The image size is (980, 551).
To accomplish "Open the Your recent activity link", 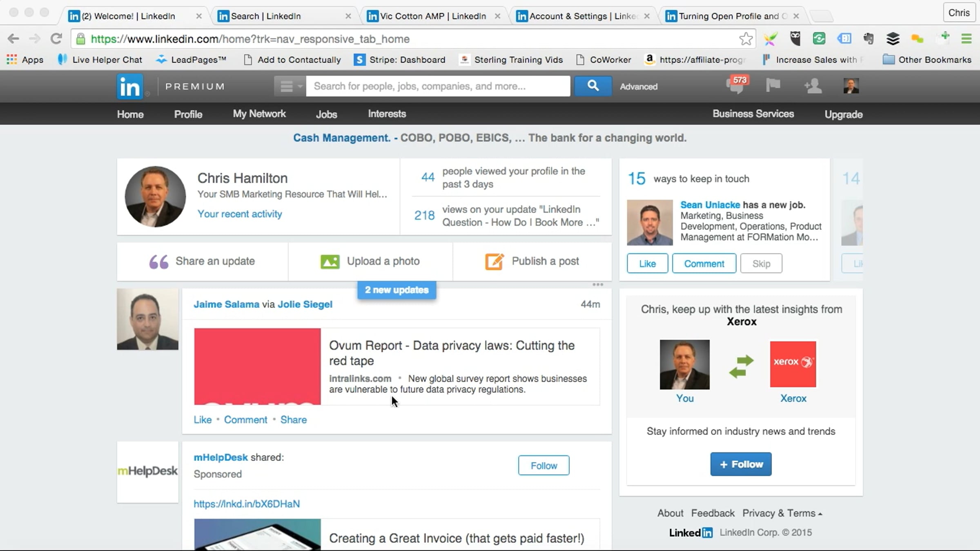I will pyautogui.click(x=240, y=214).
